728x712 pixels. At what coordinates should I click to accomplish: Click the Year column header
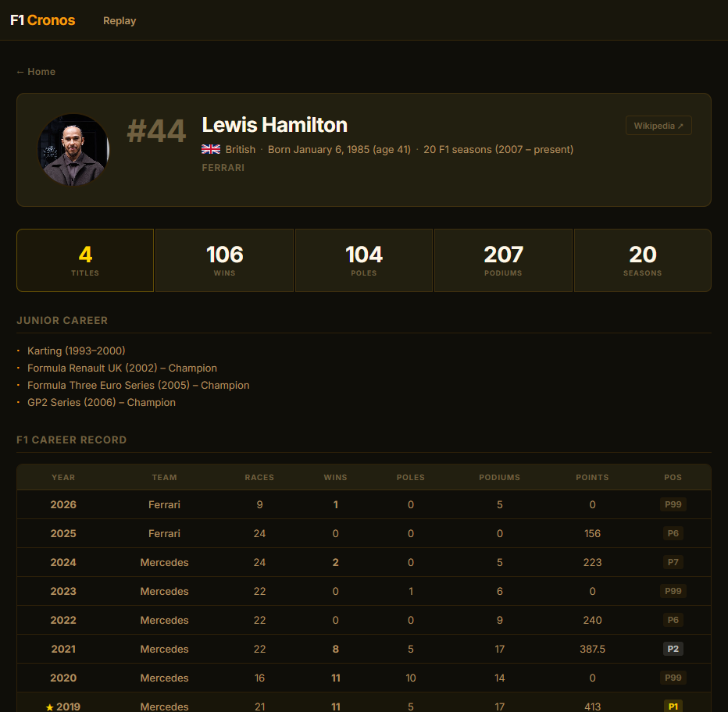(63, 477)
